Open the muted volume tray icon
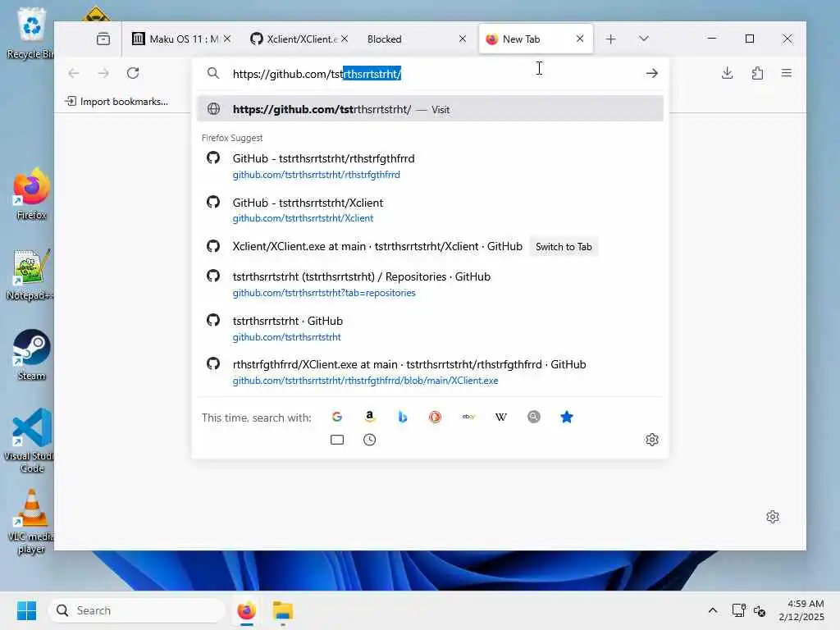The width and height of the screenshot is (840, 630). click(x=760, y=610)
